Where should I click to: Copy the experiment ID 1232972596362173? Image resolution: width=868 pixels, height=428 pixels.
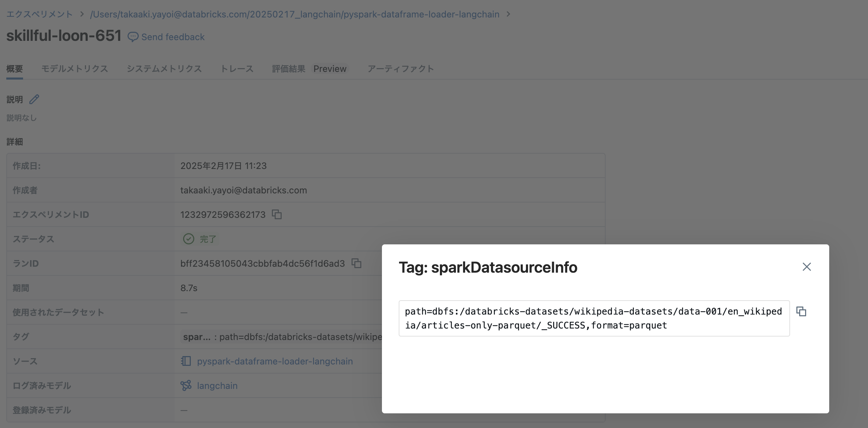[x=277, y=214]
